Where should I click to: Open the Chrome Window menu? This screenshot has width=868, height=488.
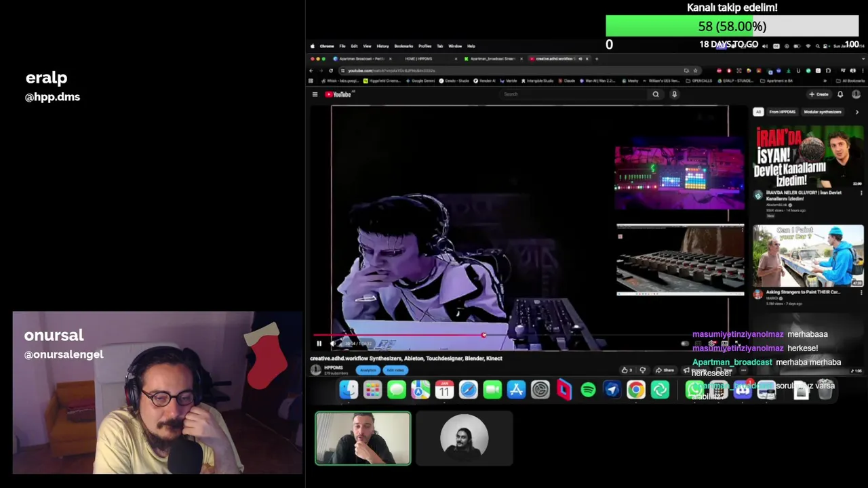pyautogui.click(x=455, y=46)
